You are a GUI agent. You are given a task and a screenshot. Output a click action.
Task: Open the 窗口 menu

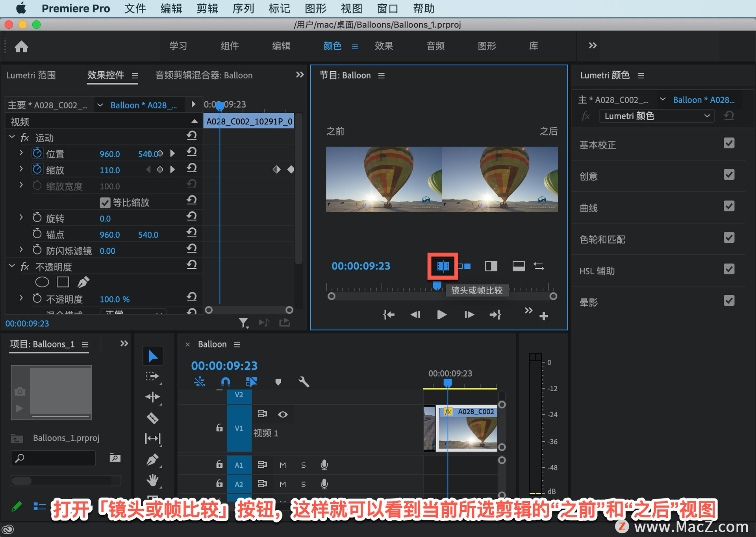pos(387,8)
